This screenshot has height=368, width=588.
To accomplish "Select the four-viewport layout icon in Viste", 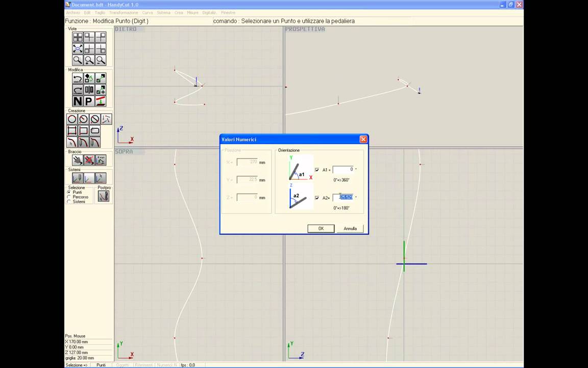I will click(78, 37).
